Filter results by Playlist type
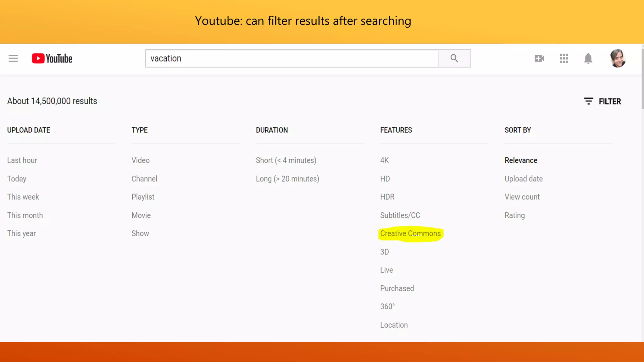 143,197
